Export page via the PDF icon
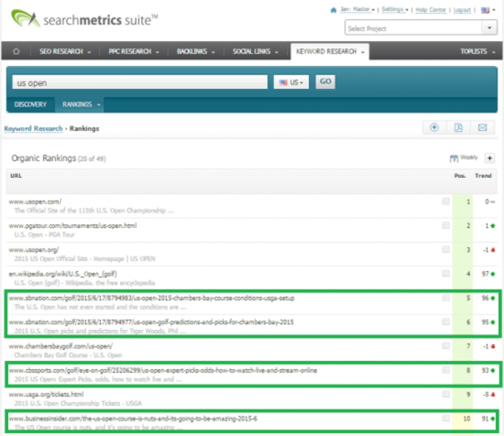504x436 pixels. [x=458, y=128]
